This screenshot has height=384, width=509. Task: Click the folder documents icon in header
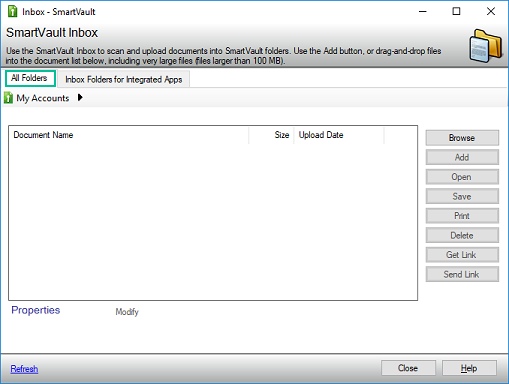[486, 46]
